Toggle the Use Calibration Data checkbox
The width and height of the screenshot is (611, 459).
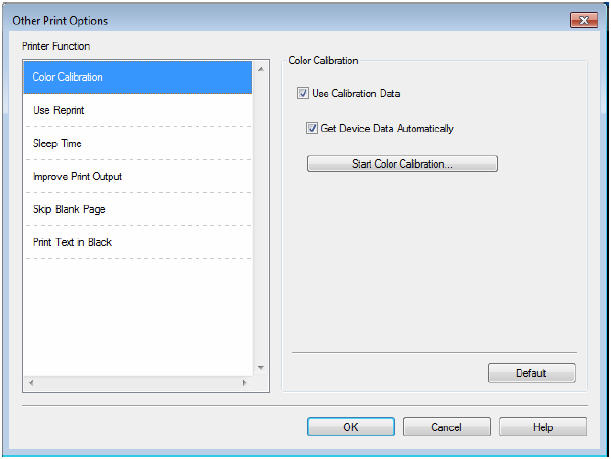pyautogui.click(x=303, y=94)
